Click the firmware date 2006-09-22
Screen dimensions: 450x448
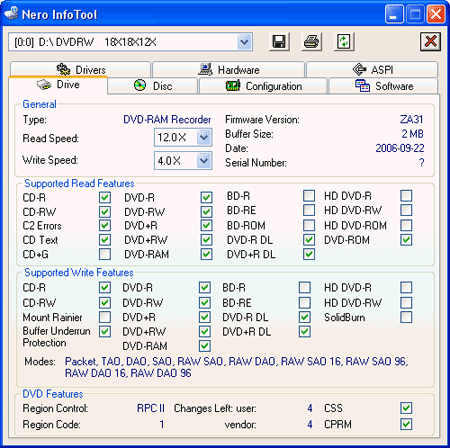tap(400, 148)
